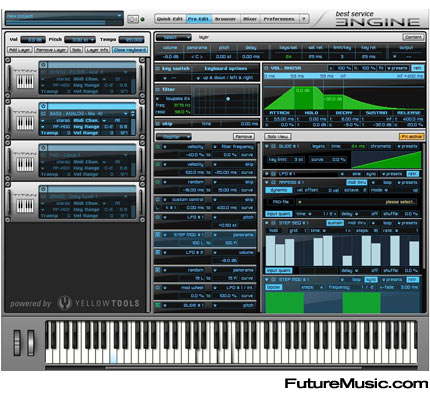Click the modulation wheel next to pitch wheel
This screenshot has height=400, width=430.
coord(31,342)
